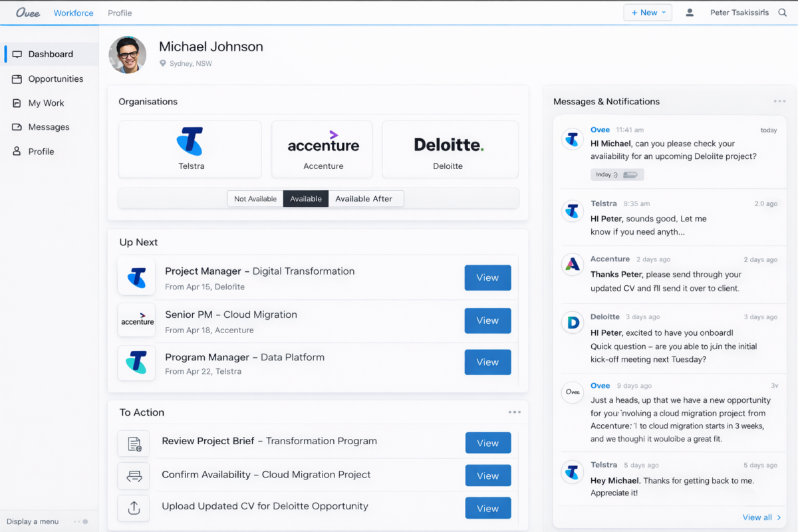Click the Telstra logo on Program Manager row
The width and height of the screenshot is (798, 532).
(x=136, y=362)
